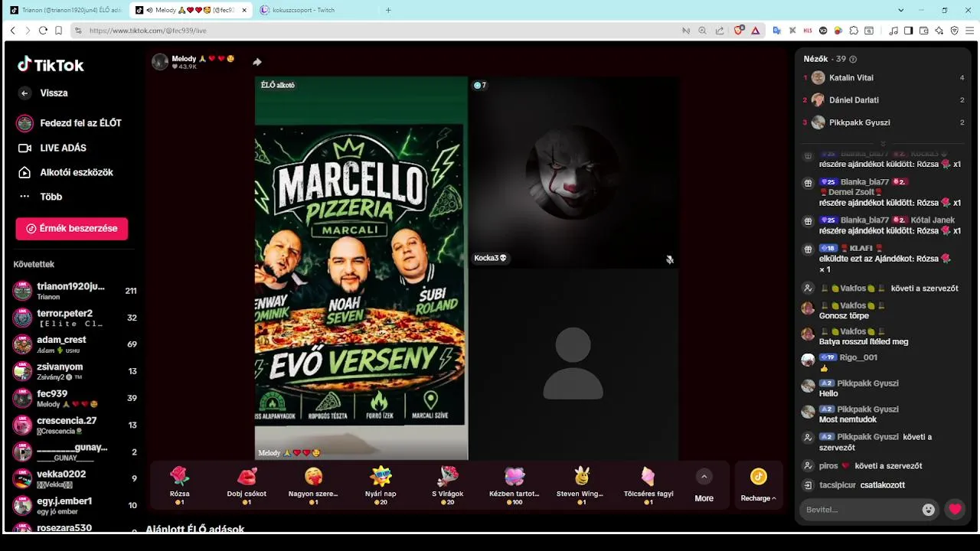The height and width of the screenshot is (551, 980).
Task: Open adam_crest followed channel
Action: pos(74,344)
